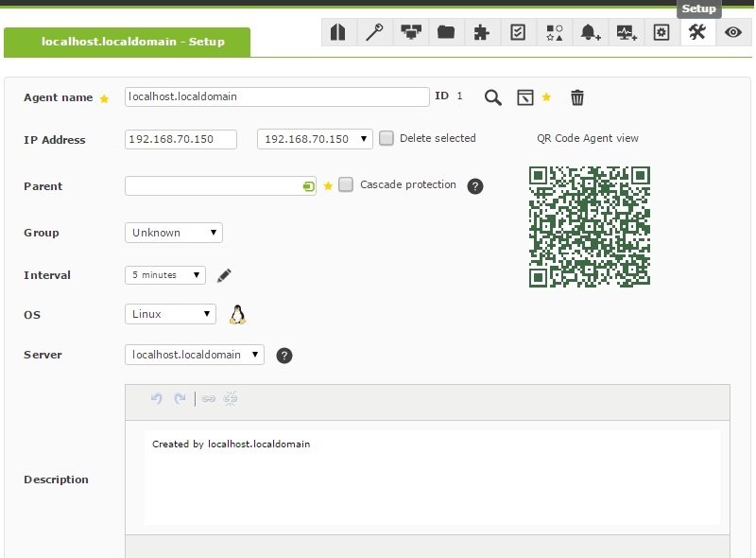Screen dimensions: 756x558
Task: Click the Linux penguin icon
Action: point(237,315)
